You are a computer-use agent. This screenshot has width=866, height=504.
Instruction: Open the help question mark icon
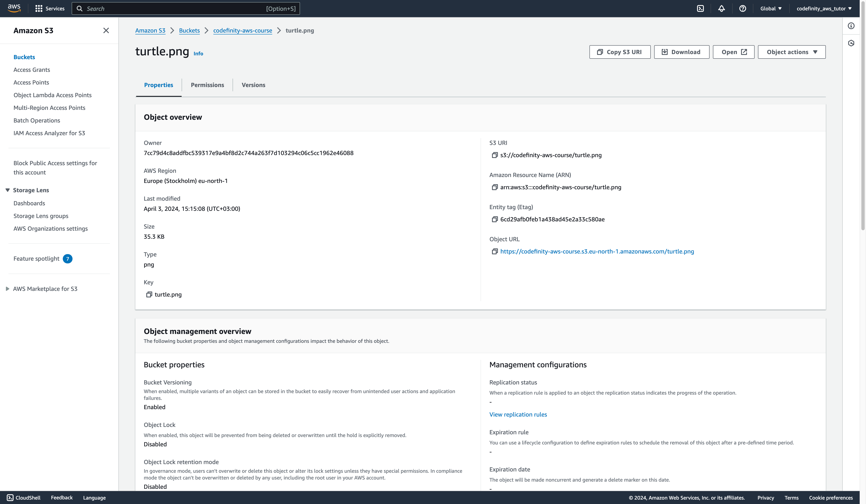[x=742, y=9]
